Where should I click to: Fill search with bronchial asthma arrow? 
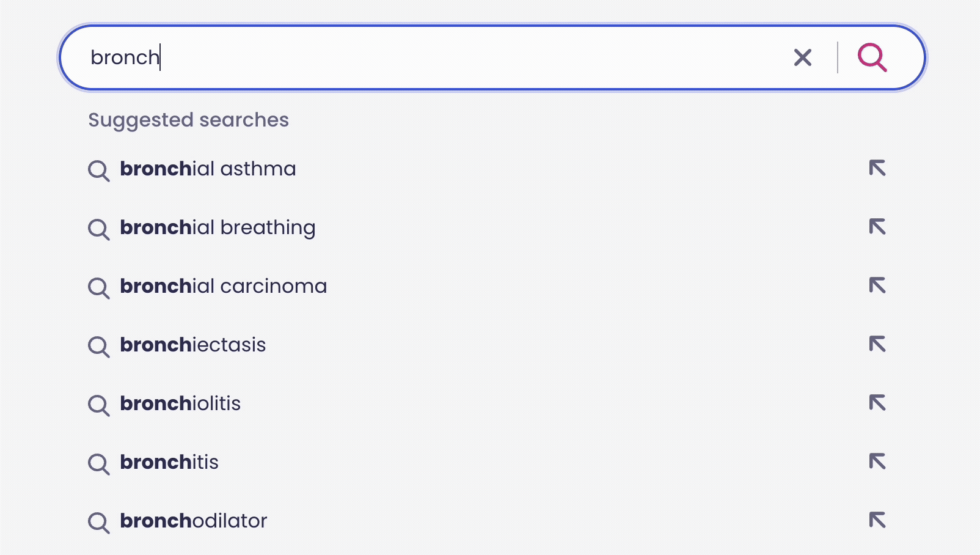coord(877,168)
